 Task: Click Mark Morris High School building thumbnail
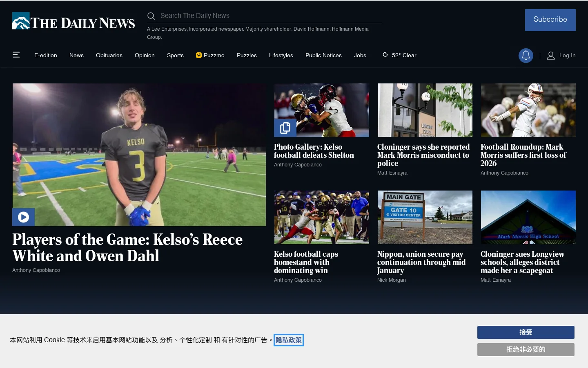(x=528, y=218)
